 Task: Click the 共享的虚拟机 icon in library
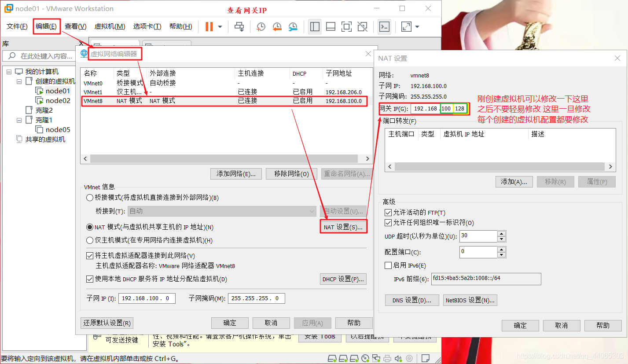pyautogui.click(x=19, y=139)
